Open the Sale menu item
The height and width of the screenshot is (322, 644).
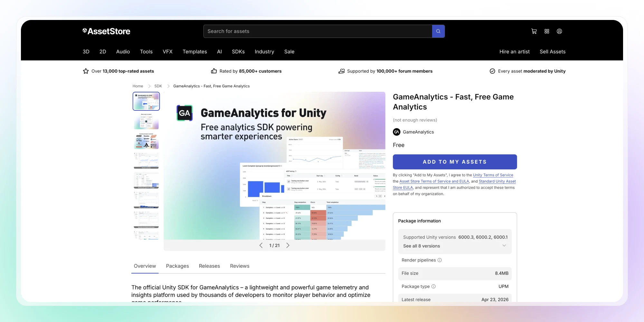289,52
